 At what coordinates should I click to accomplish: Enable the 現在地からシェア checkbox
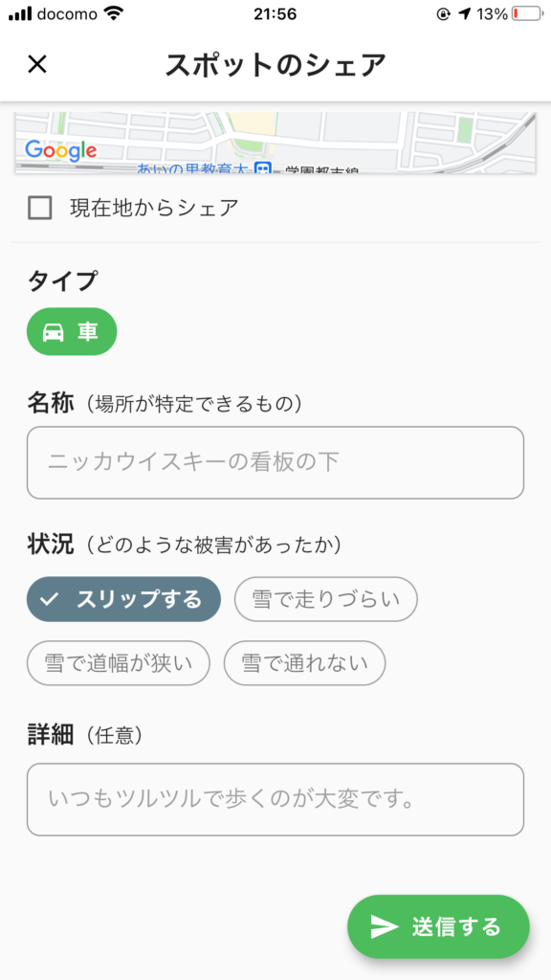click(x=40, y=208)
